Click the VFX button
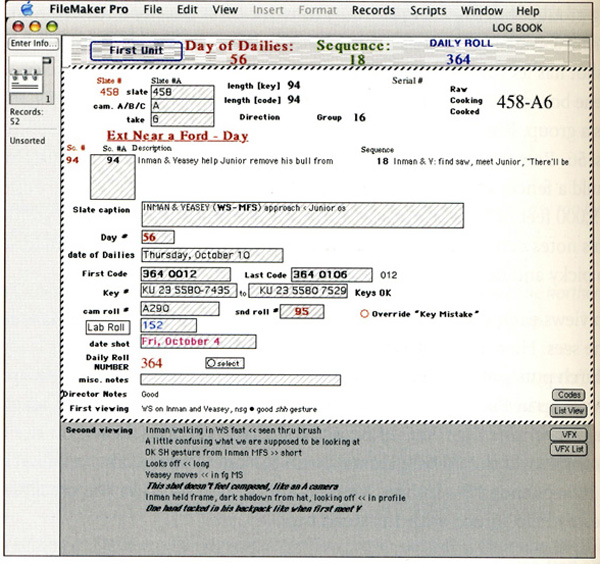The height and width of the screenshot is (564, 600). 567,435
